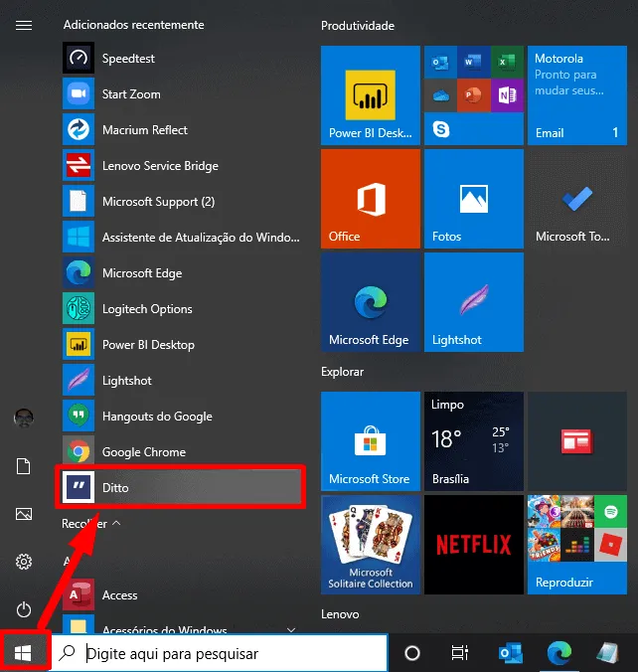Launch Power BI Desktop from the app list
638x672 pixels.
pyautogui.click(x=181, y=345)
